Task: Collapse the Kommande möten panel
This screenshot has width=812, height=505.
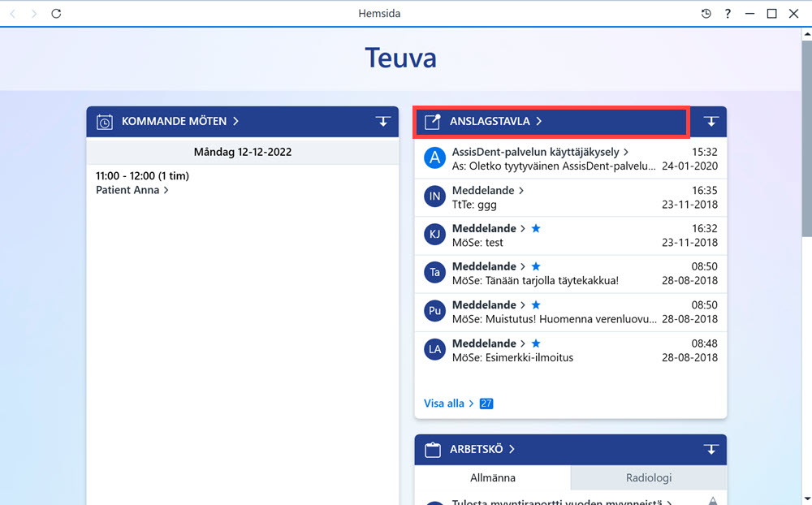Action: (x=382, y=121)
